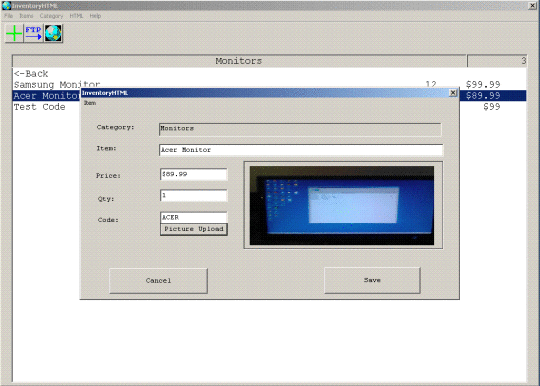Open the Items menu
This screenshot has width=540, height=386.
point(26,16)
